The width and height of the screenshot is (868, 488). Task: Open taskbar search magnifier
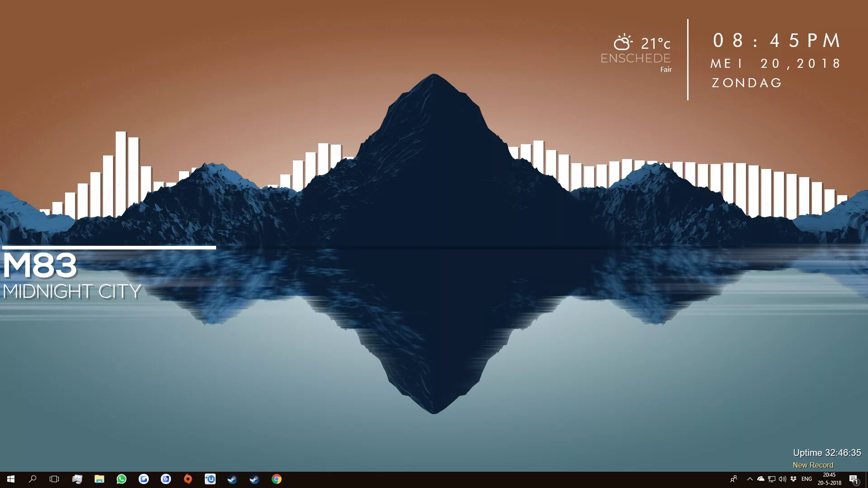[x=33, y=479]
